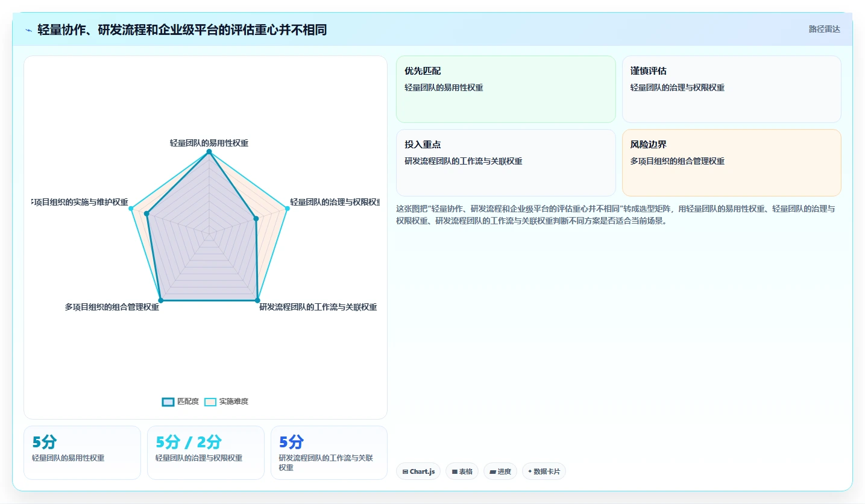The width and height of the screenshot is (865, 504).
Task: Click the 路径雷达 label in header
Action: 824,29
